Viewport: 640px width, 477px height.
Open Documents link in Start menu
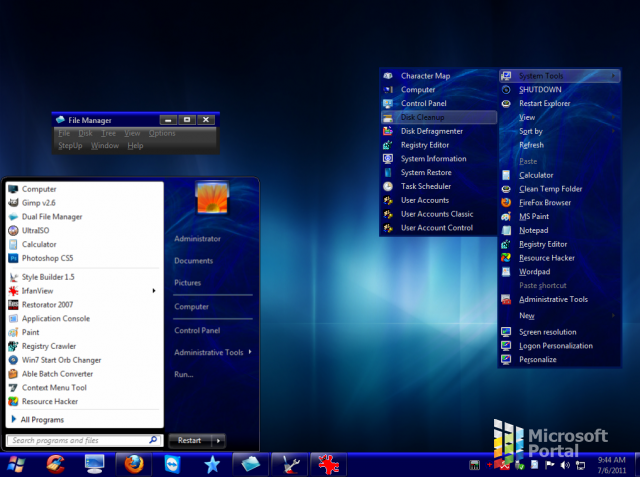click(193, 261)
